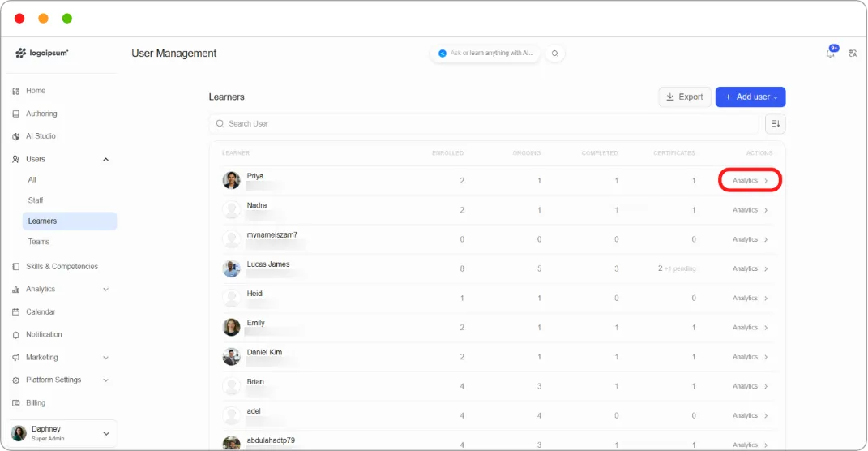This screenshot has width=868, height=451.
Task: Click the AI Studio sidebar icon
Action: coord(15,136)
